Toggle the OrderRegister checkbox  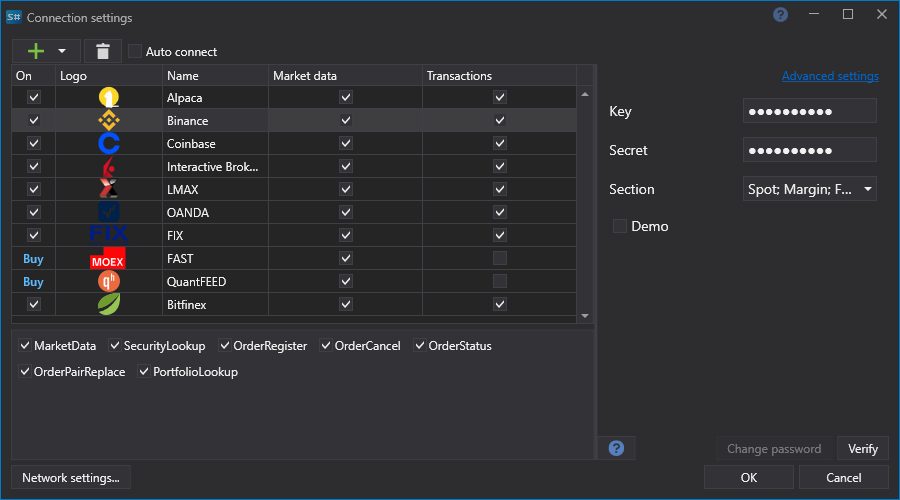click(224, 346)
